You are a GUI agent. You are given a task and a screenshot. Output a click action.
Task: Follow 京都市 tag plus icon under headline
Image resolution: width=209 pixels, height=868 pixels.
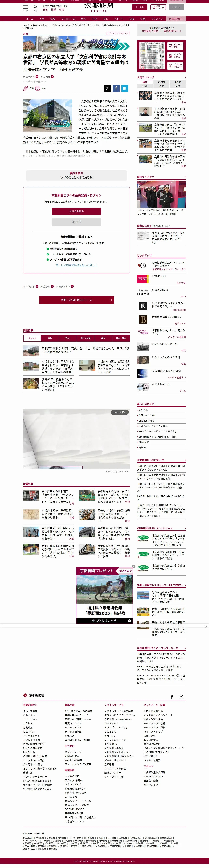[x=52, y=77]
